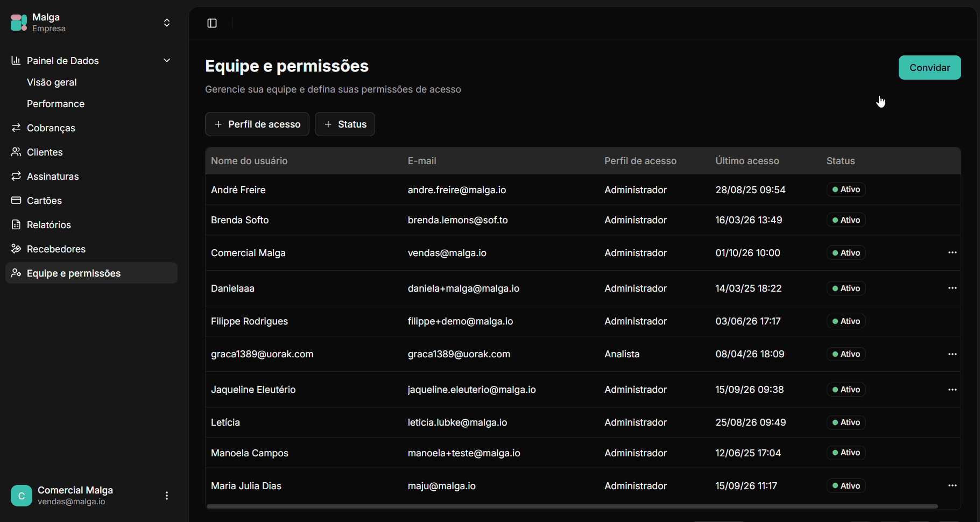Viewport: 980px width, 522px height.
Task: Click the manoela+teste@malga.io email cell
Action: click(464, 453)
